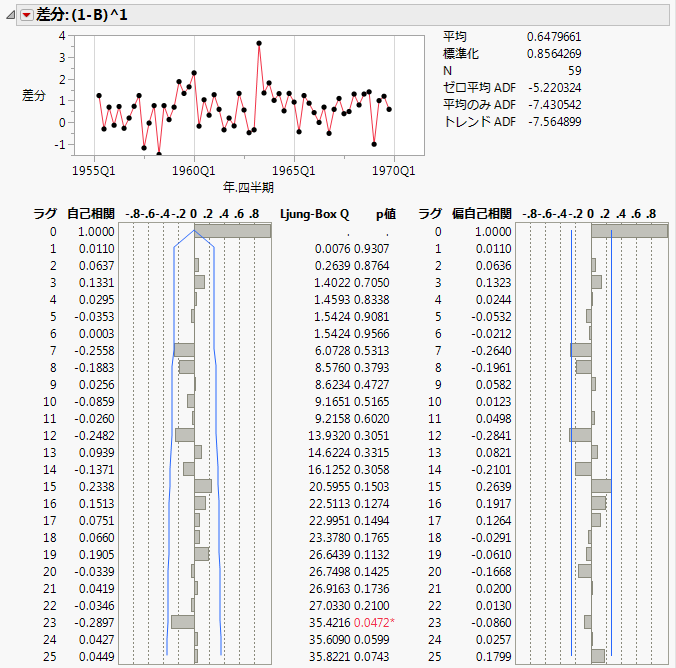Click the lag 0 autocorrelation bar
The image size is (676, 668).
pyautogui.click(x=232, y=231)
